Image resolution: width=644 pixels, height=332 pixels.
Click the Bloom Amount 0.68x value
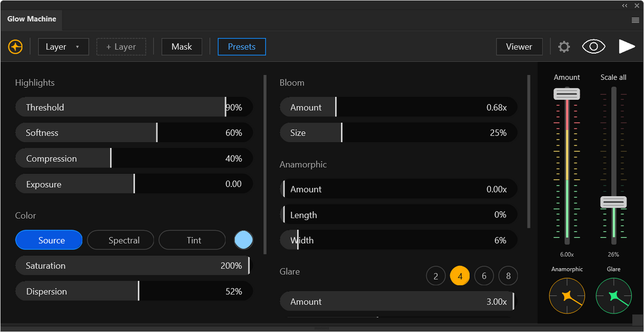click(497, 107)
